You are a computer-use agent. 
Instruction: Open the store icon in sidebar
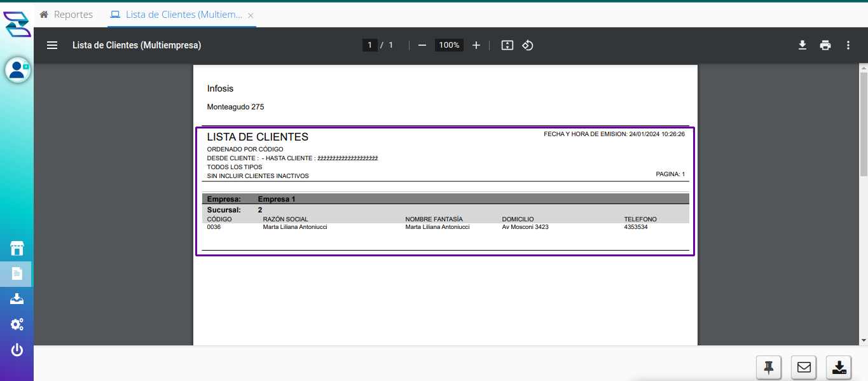[17, 248]
